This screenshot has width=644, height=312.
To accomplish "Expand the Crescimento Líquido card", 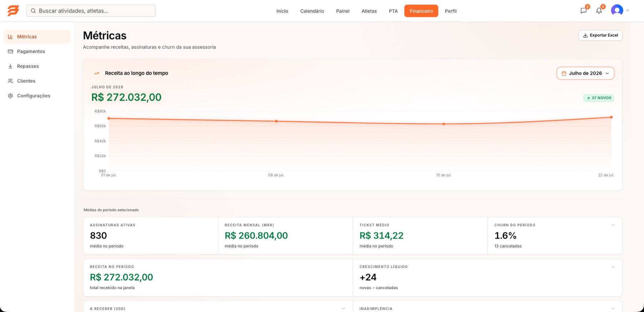I will pos(613,267).
